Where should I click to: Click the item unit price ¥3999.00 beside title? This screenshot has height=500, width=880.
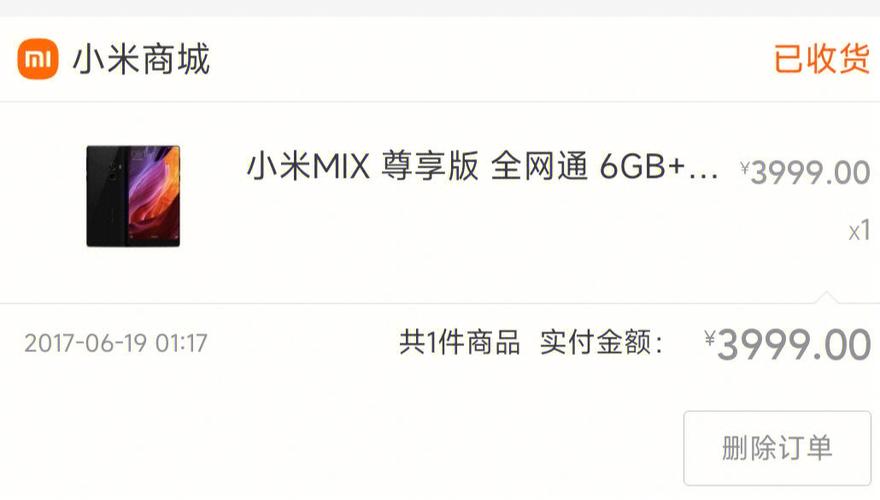click(805, 172)
